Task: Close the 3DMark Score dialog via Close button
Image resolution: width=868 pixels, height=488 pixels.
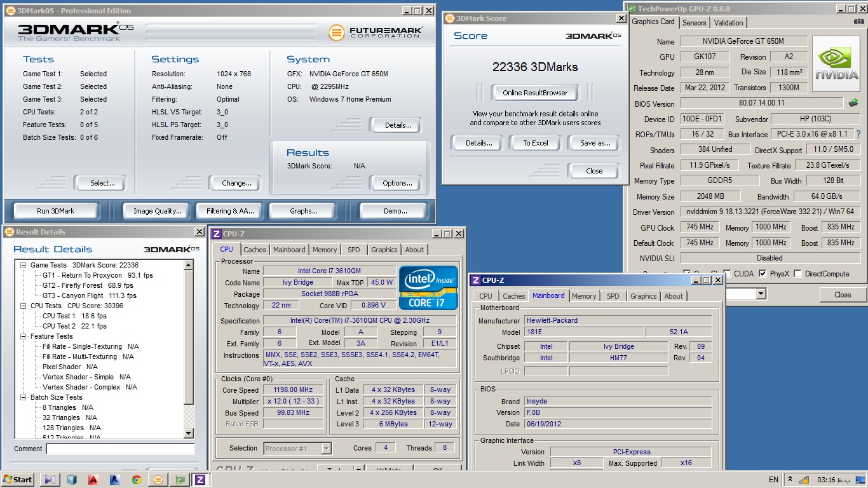Action: tap(594, 171)
